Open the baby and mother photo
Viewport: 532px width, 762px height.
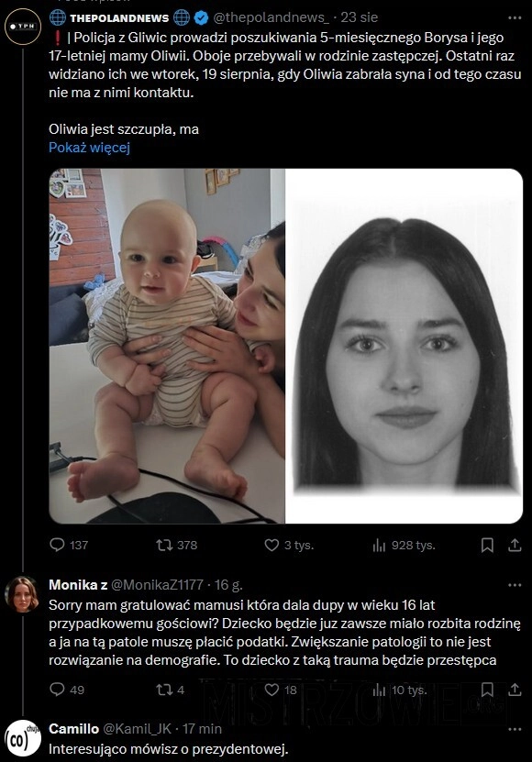point(167,346)
